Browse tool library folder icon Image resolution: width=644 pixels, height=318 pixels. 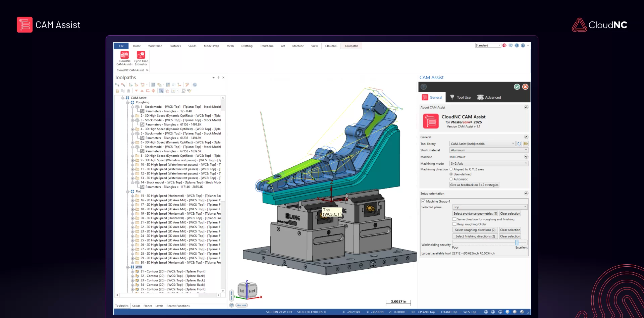tap(526, 144)
